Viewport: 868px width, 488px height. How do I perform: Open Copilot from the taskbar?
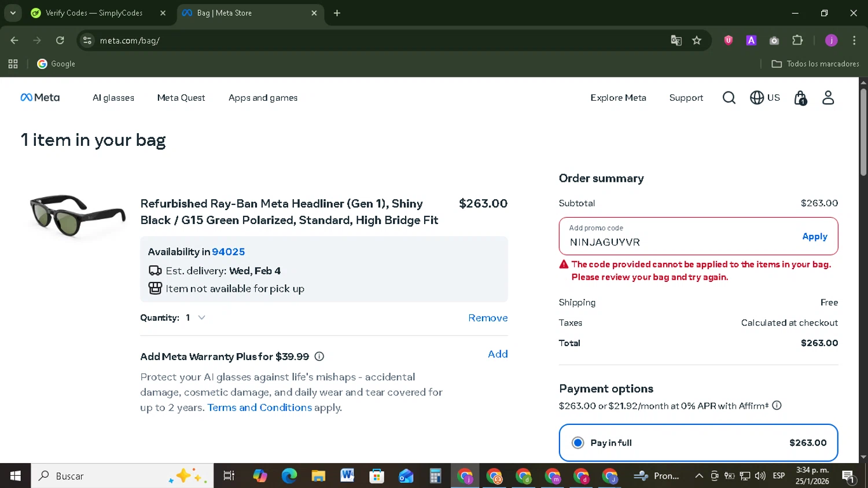(x=260, y=476)
